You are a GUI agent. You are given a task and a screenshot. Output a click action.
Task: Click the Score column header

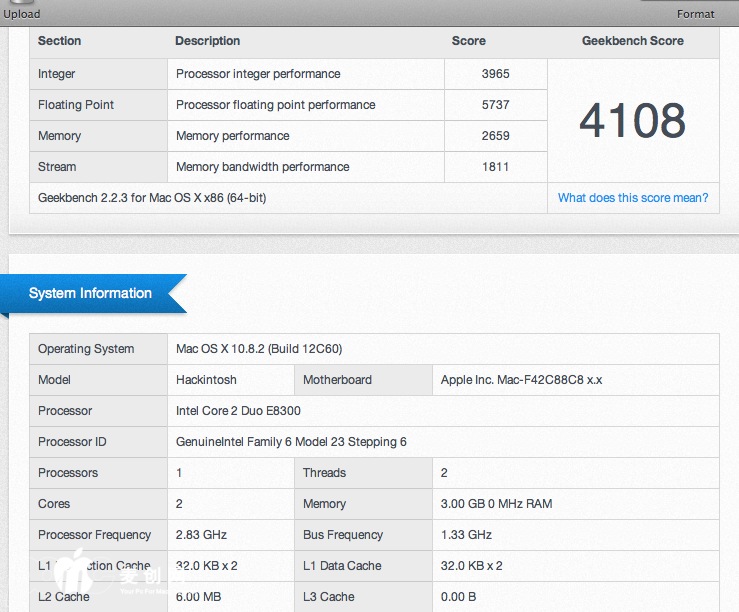[x=468, y=41]
